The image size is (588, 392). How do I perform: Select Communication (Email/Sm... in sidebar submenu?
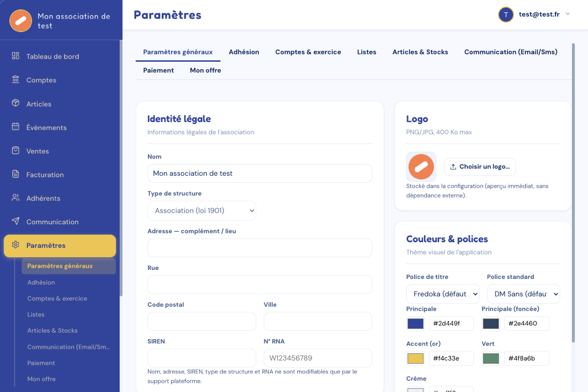[69, 346]
